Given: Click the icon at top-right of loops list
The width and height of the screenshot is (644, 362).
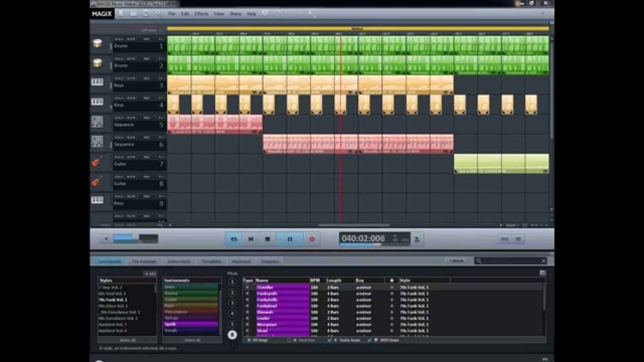Looking at the screenshot, I should 542,273.
